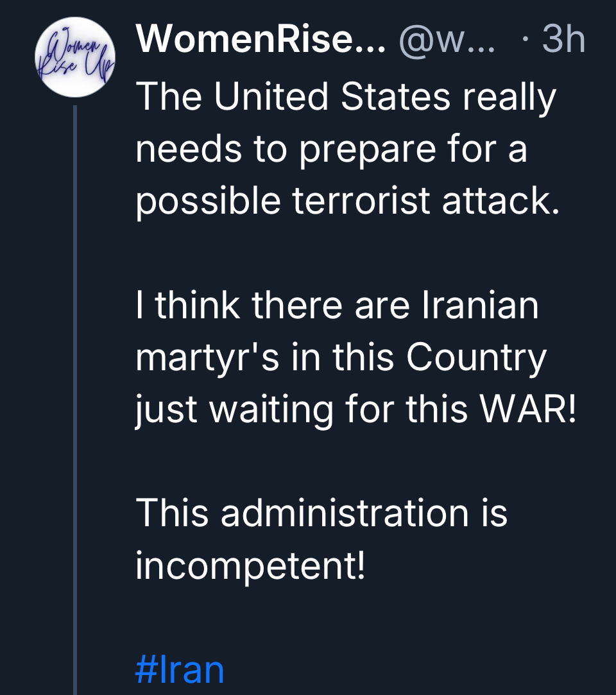
Task: Click the word "incompetent!"
Action: click(x=251, y=565)
